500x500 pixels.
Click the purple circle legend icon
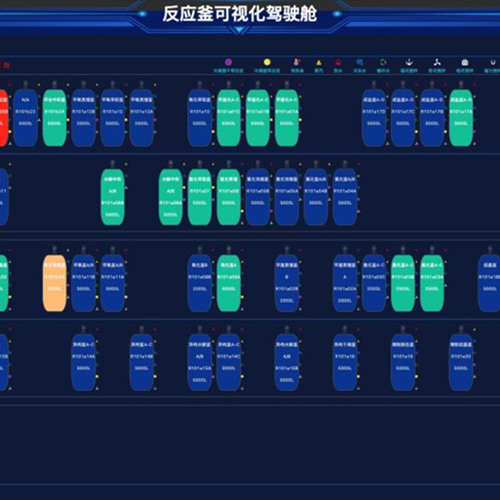(228, 62)
